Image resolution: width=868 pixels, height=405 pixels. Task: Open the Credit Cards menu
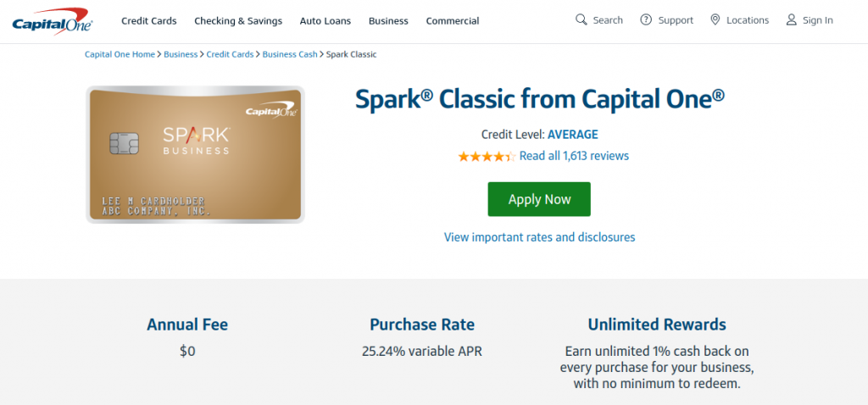pos(148,20)
